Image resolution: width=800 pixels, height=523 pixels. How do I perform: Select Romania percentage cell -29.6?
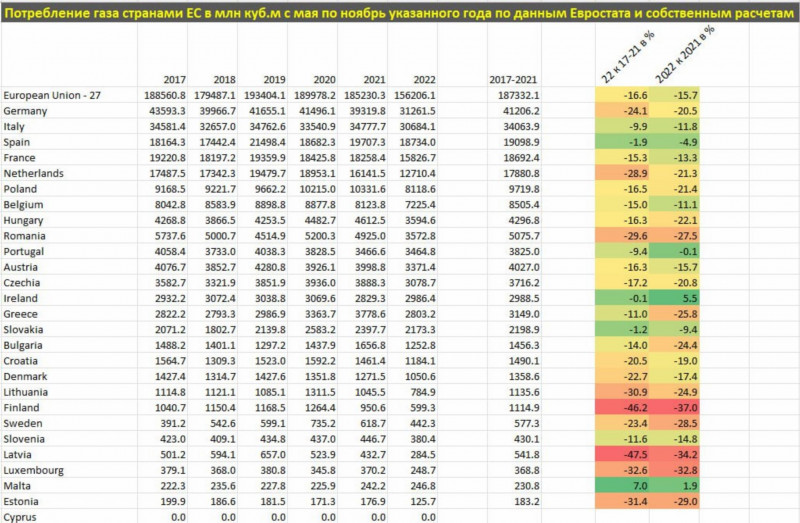[x=622, y=236]
